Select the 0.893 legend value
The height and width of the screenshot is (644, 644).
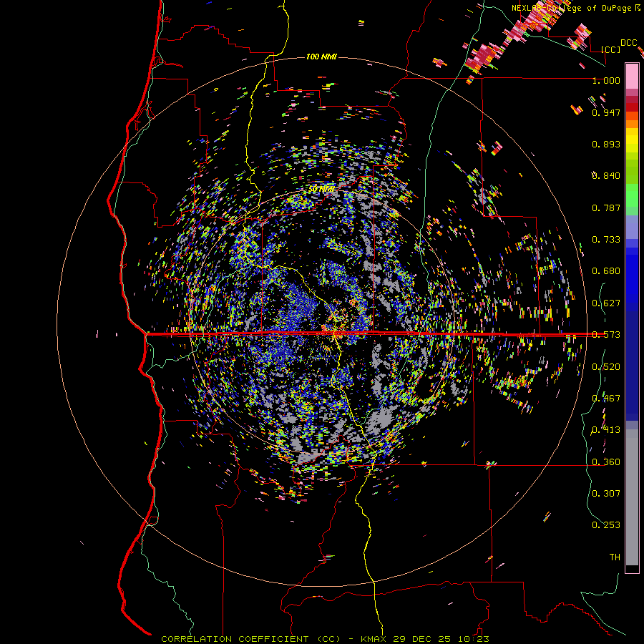pyautogui.click(x=606, y=144)
